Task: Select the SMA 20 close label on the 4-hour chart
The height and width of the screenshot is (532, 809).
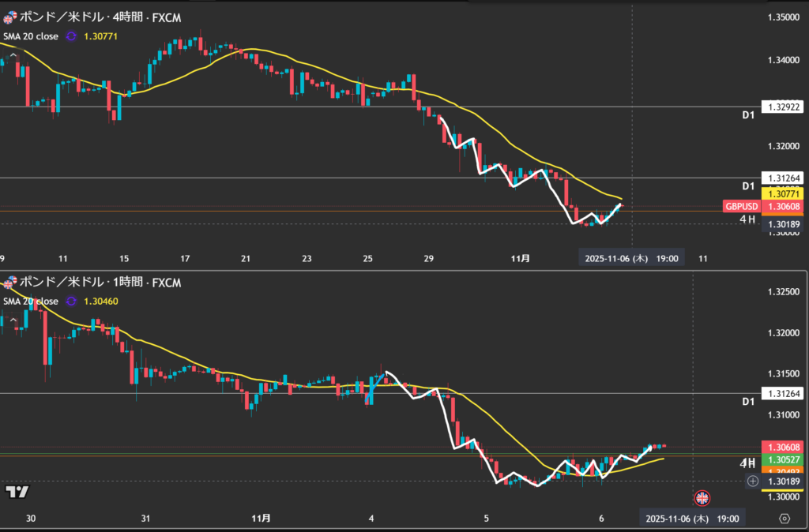Action: pyautogui.click(x=31, y=36)
